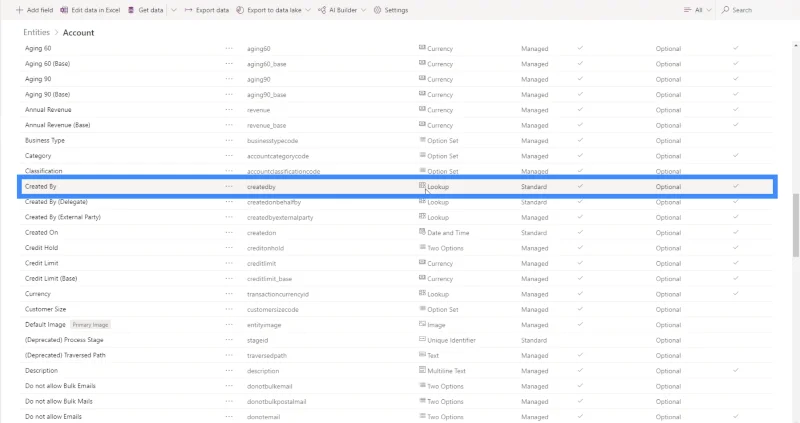Click lookup icon in Currency row
This screenshot has width=800, height=423.
pos(422,293)
